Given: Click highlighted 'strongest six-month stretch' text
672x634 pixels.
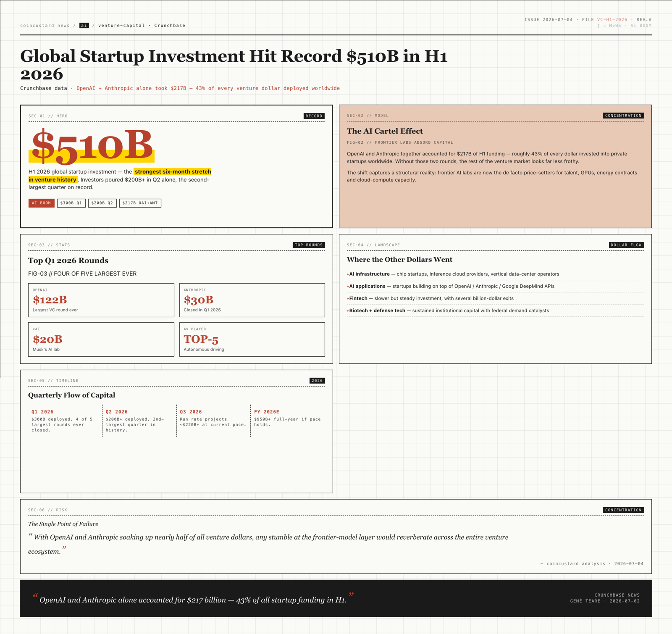Looking at the screenshot, I should [173, 171].
